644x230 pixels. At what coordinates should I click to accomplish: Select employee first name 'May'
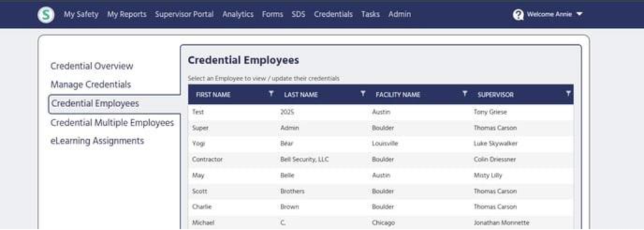coord(198,176)
